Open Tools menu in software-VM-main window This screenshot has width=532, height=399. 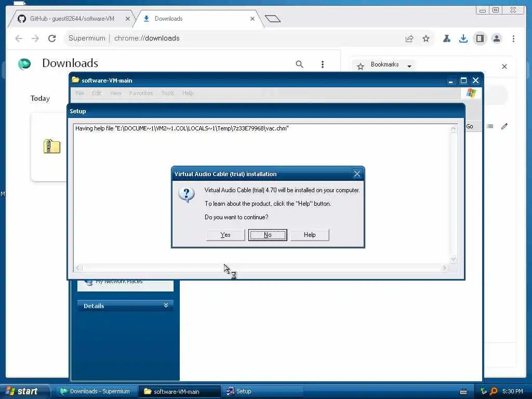tap(168, 93)
